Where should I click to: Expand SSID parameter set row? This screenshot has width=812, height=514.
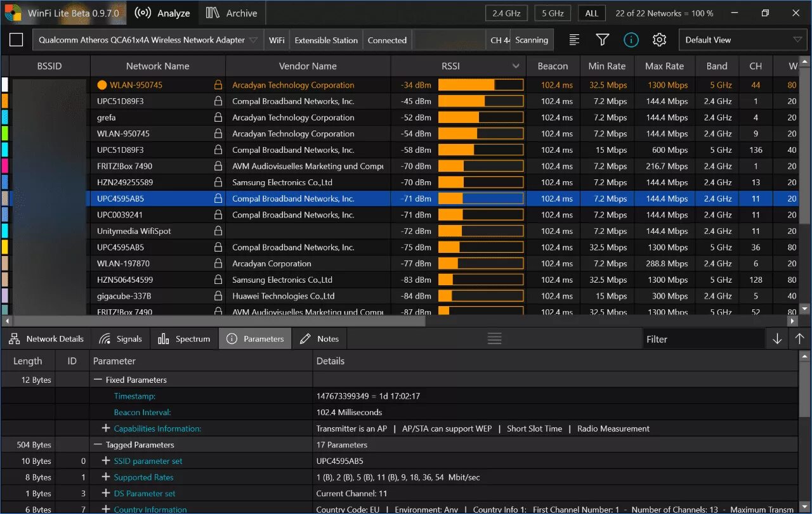coord(106,461)
